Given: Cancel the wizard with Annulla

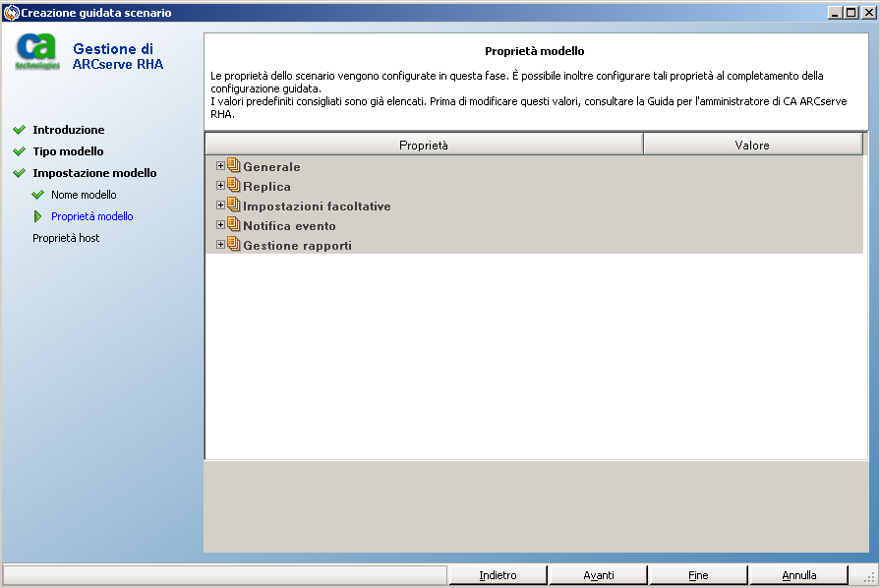Looking at the screenshot, I should click(x=798, y=575).
